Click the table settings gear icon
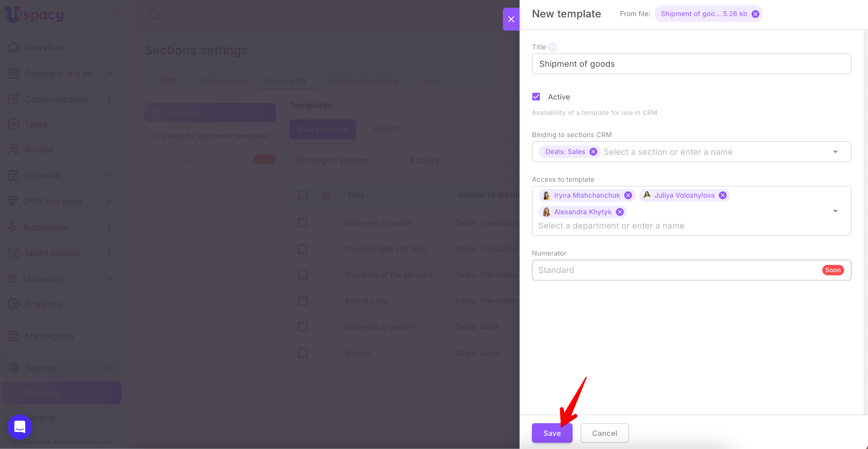The width and height of the screenshot is (868, 449). (x=326, y=195)
